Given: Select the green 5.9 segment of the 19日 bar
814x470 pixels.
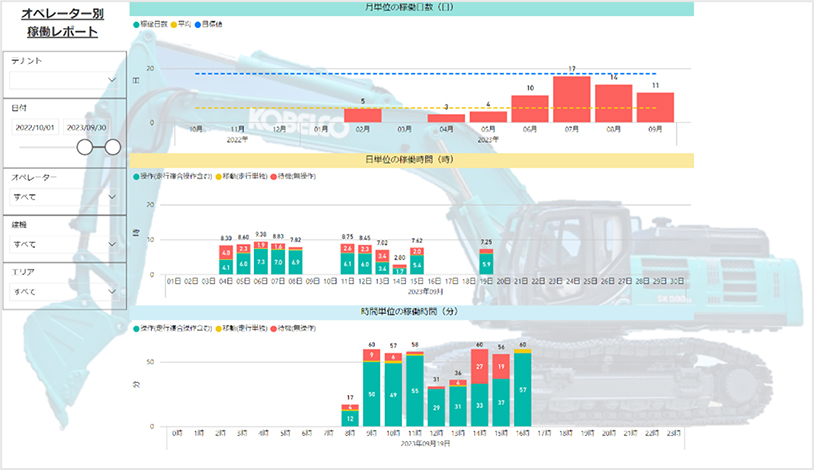Looking at the screenshot, I should 486,264.
